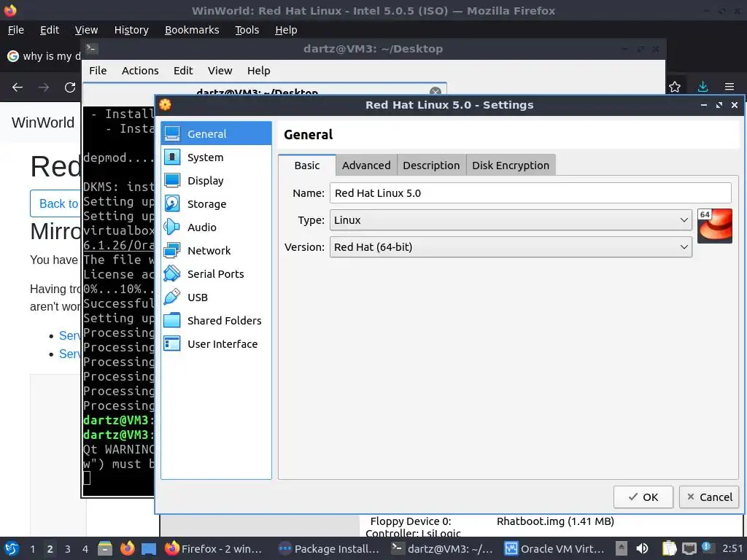Open Firefox Help menu
This screenshot has height=560, width=747.
(x=286, y=30)
